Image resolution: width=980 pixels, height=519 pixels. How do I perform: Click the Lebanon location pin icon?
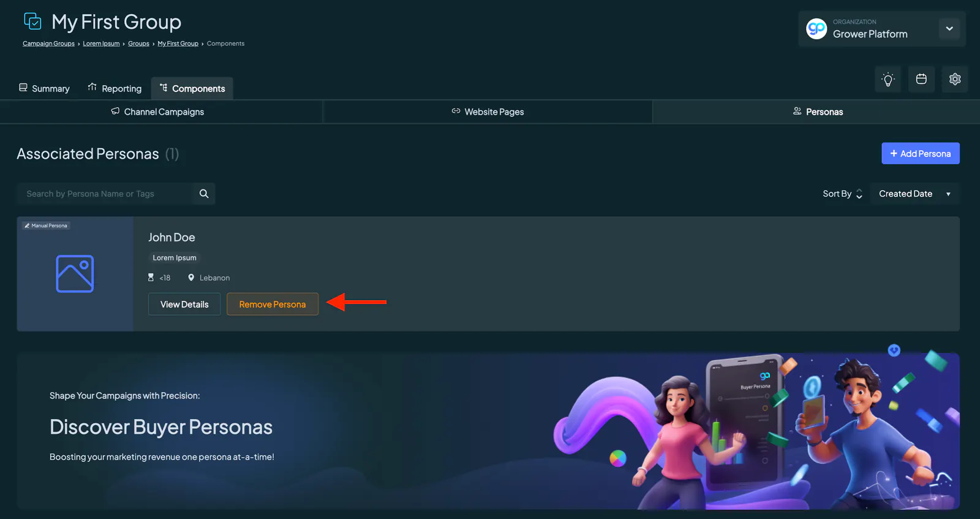coord(191,278)
